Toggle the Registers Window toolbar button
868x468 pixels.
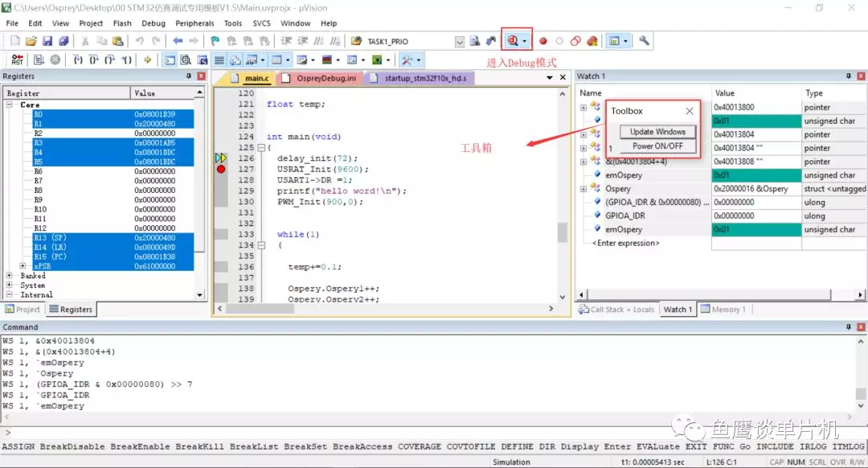pyautogui.click(x=219, y=60)
